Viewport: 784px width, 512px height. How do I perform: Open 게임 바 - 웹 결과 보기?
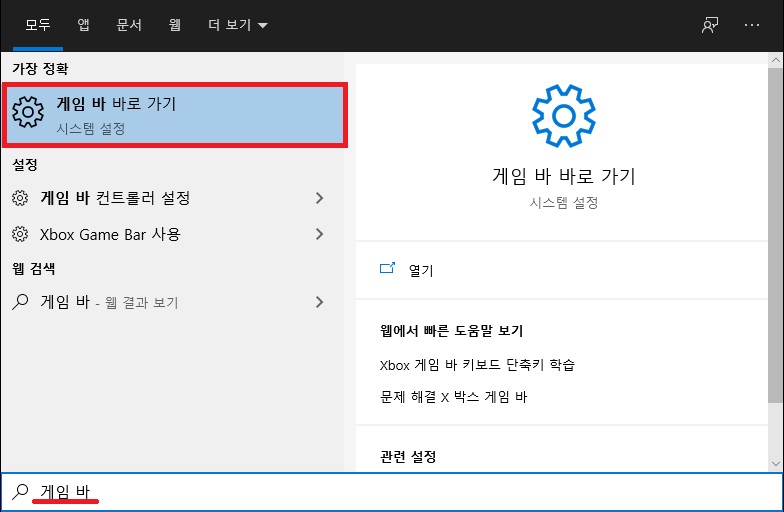(x=172, y=302)
